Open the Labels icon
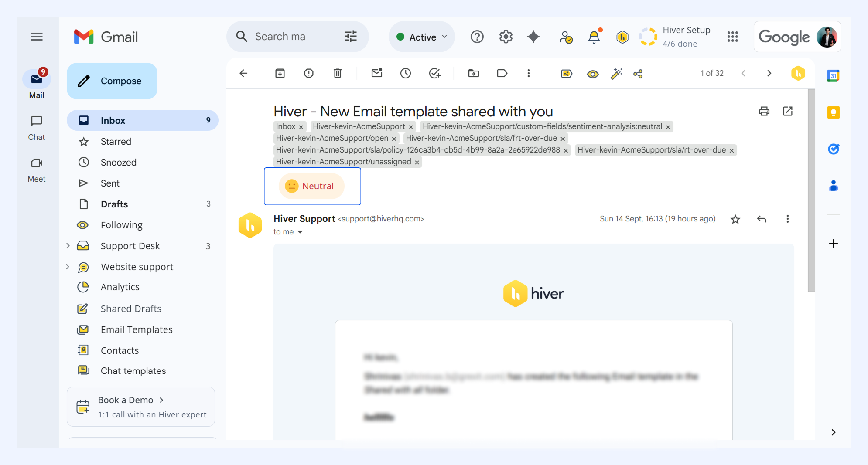The image size is (868, 465). point(502,73)
